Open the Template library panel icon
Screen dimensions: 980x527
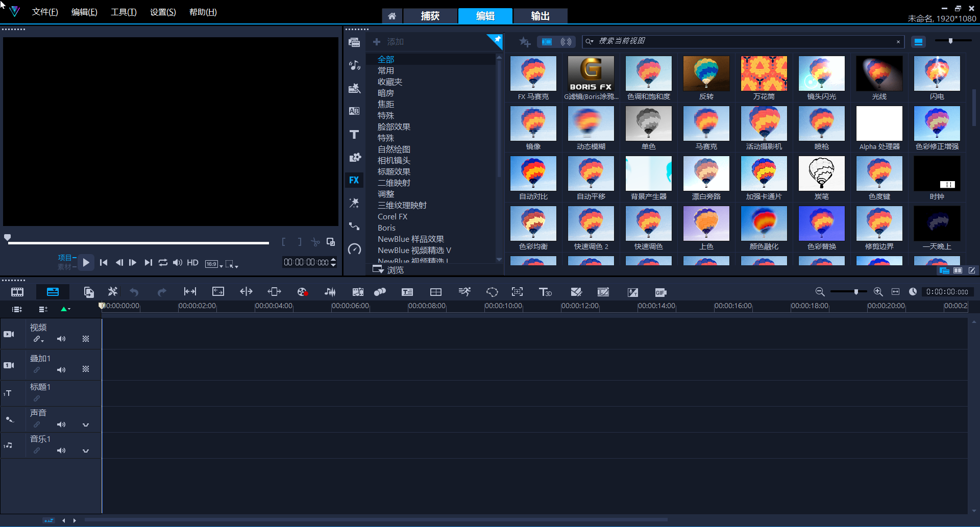pyautogui.click(x=354, y=88)
